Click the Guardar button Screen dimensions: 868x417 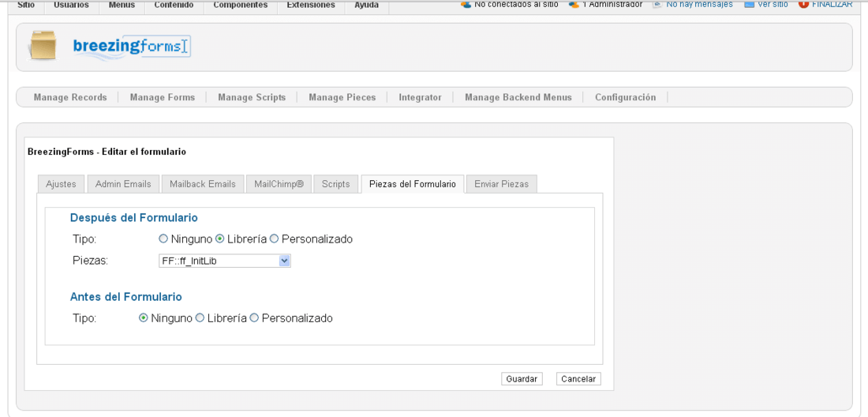(522, 379)
